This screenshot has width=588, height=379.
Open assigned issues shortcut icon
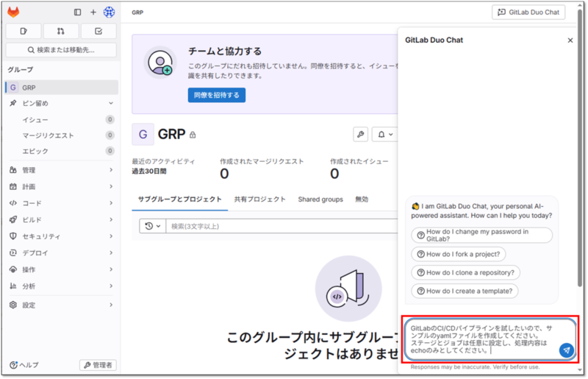pos(24,31)
